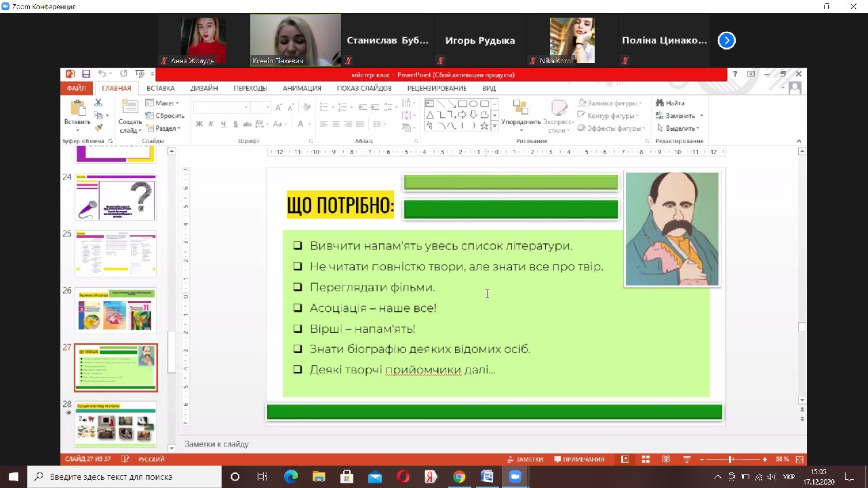
Task: Open the Макет layout dropdown
Action: point(163,103)
